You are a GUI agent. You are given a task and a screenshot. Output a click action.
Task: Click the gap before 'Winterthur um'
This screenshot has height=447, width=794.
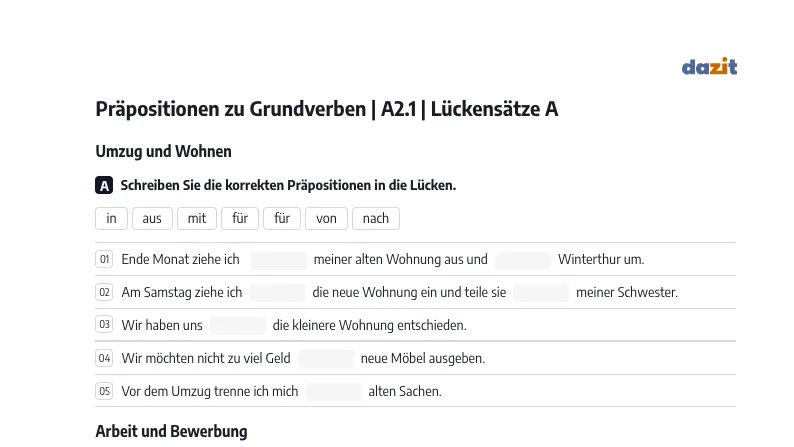pos(523,260)
